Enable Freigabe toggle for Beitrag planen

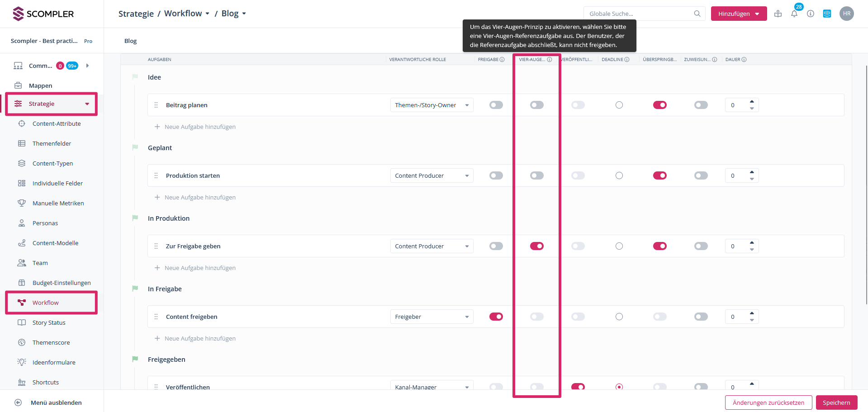pyautogui.click(x=496, y=105)
